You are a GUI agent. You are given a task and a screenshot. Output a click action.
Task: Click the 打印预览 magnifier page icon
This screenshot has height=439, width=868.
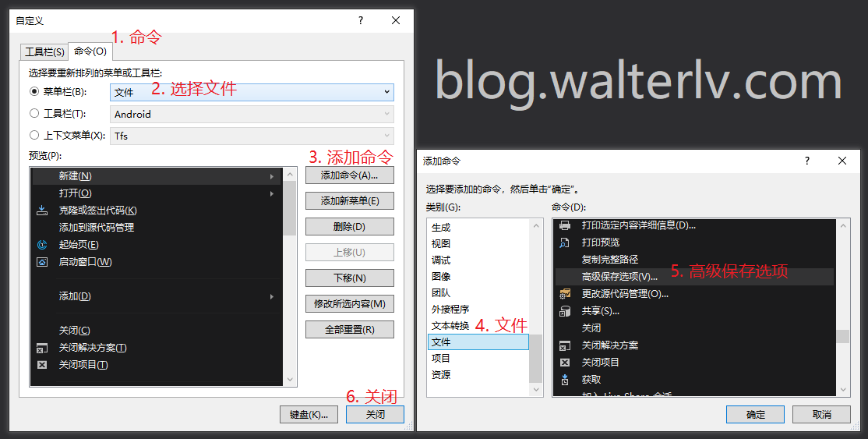[565, 243]
